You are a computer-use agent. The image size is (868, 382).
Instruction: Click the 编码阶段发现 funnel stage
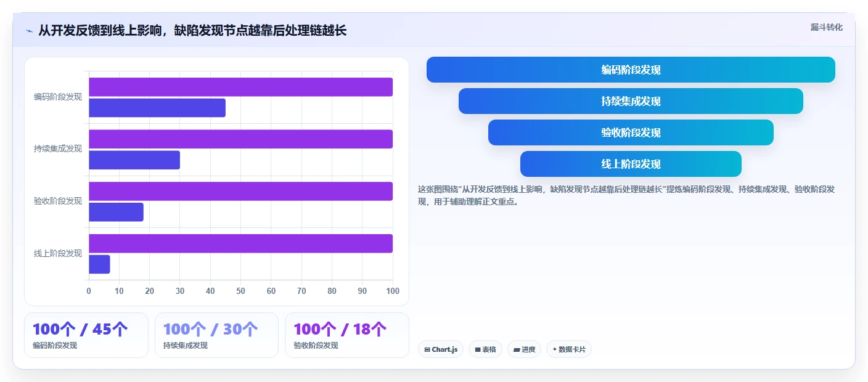pyautogui.click(x=631, y=70)
